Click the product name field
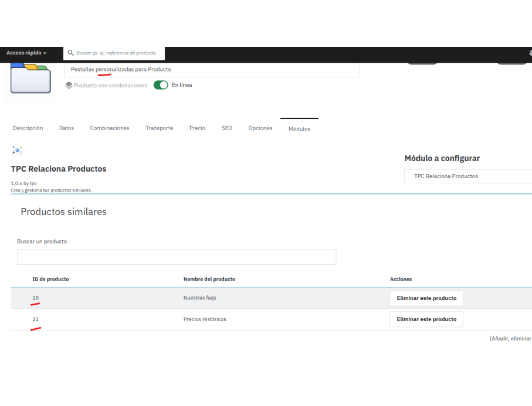Image resolution: width=532 pixels, height=406 pixels. pyautogui.click(x=212, y=70)
